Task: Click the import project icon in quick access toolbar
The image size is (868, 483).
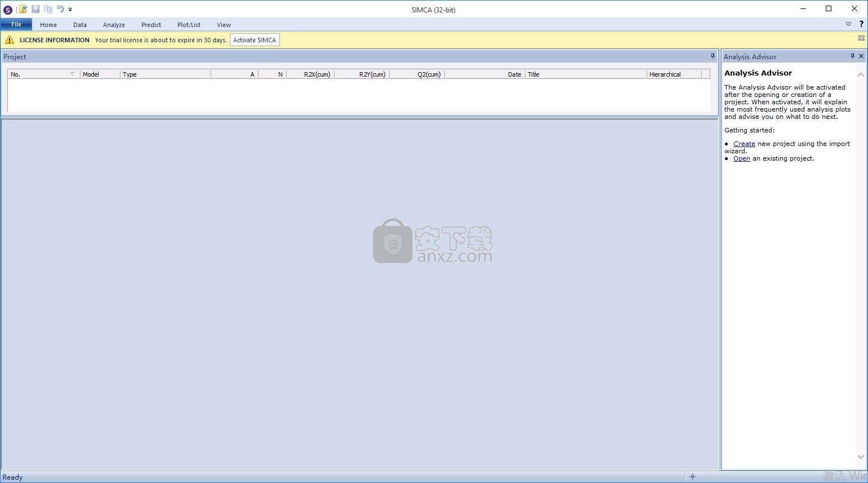Action: pos(23,9)
